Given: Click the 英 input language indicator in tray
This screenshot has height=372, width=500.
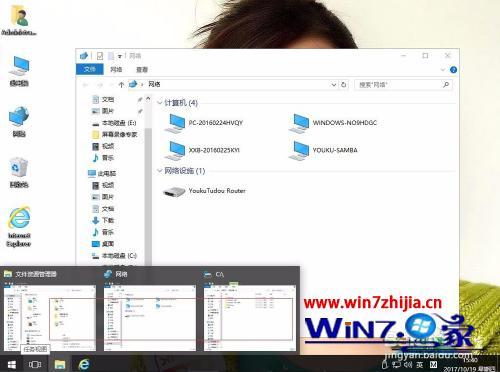Looking at the screenshot, I should pos(420,365).
